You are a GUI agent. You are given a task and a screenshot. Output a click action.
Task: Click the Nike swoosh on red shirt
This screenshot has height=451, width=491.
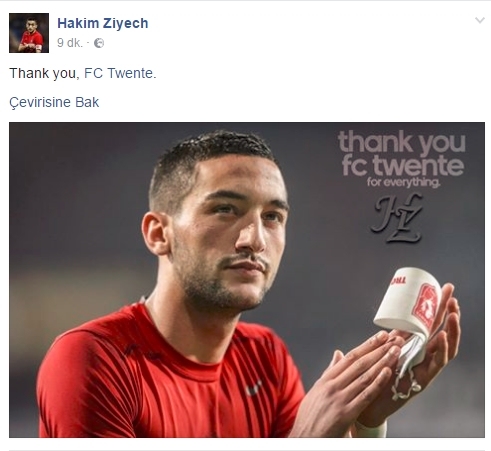point(253,388)
